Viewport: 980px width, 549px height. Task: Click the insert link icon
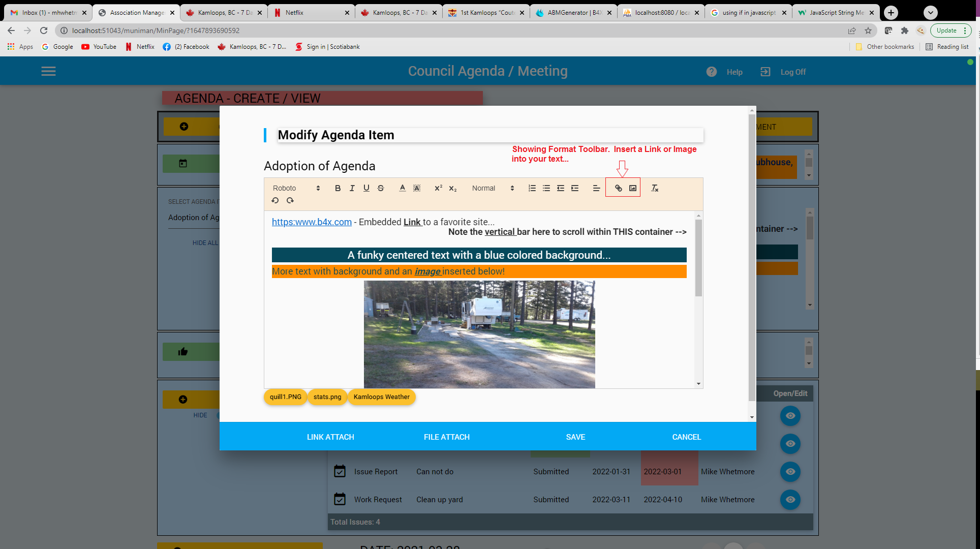pyautogui.click(x=618, y=188)
